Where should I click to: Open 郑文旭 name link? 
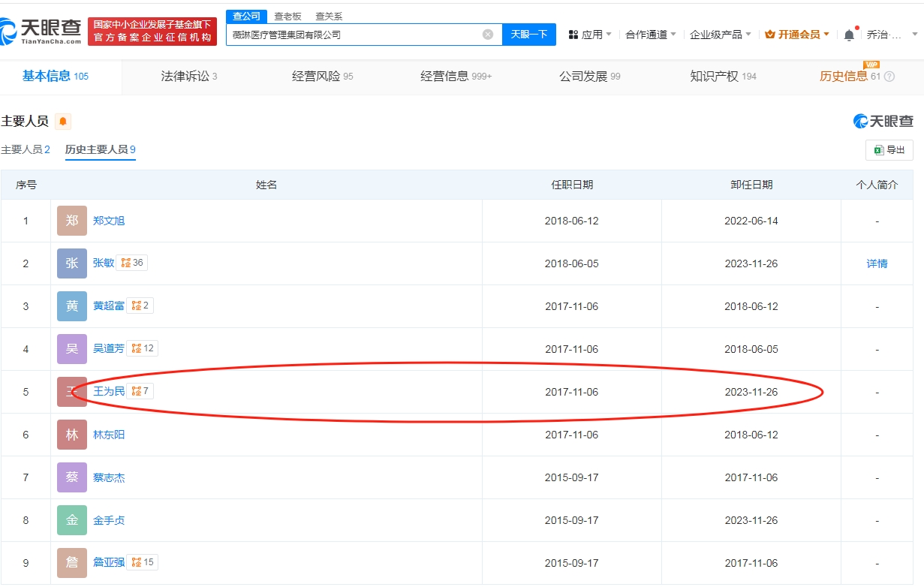[x=109, y=221]
